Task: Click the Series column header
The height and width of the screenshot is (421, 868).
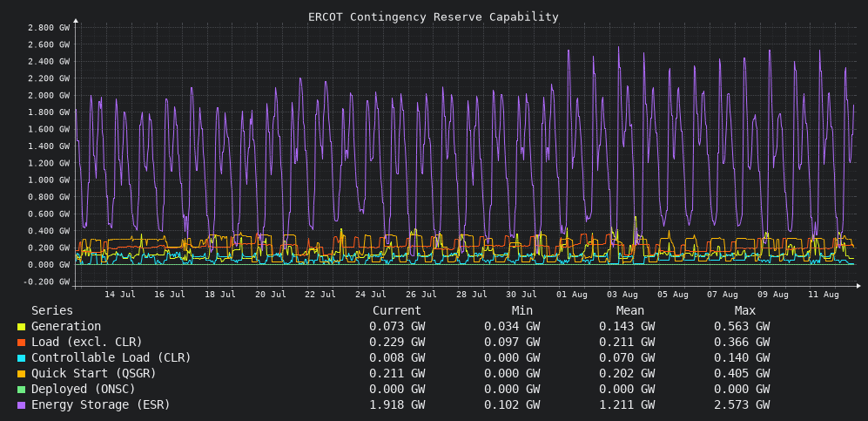Action: pyautogui.click(x=52, y=311)
